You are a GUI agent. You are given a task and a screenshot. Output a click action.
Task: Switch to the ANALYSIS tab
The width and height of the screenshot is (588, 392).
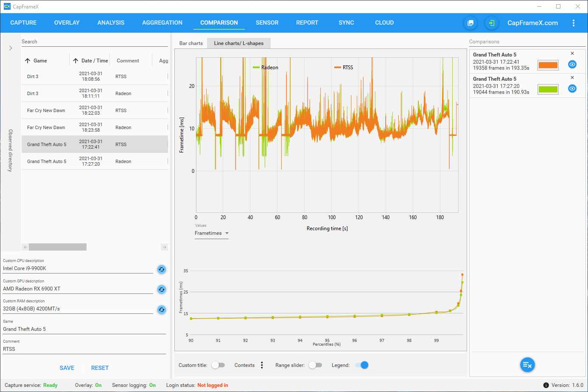[x=111, y=23]
